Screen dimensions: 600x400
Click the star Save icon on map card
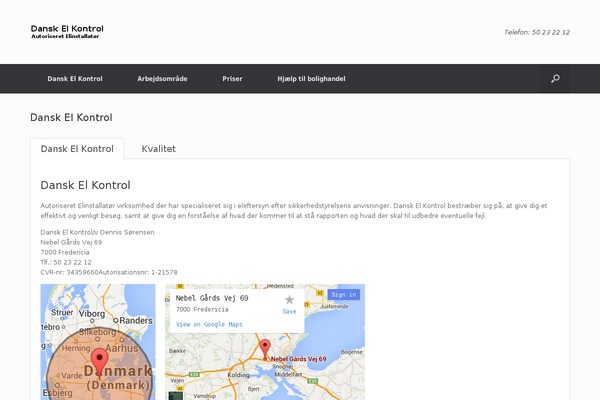pos(289,299)
